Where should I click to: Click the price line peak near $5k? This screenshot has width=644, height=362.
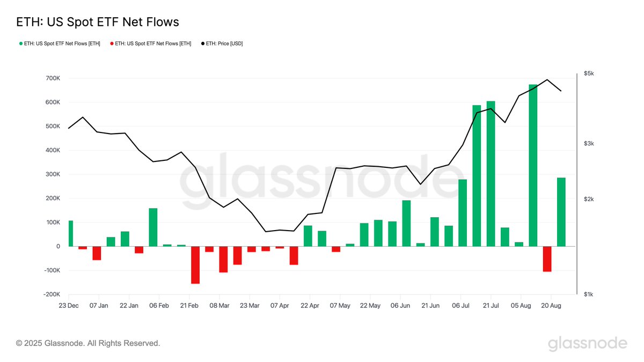point(547,80)
